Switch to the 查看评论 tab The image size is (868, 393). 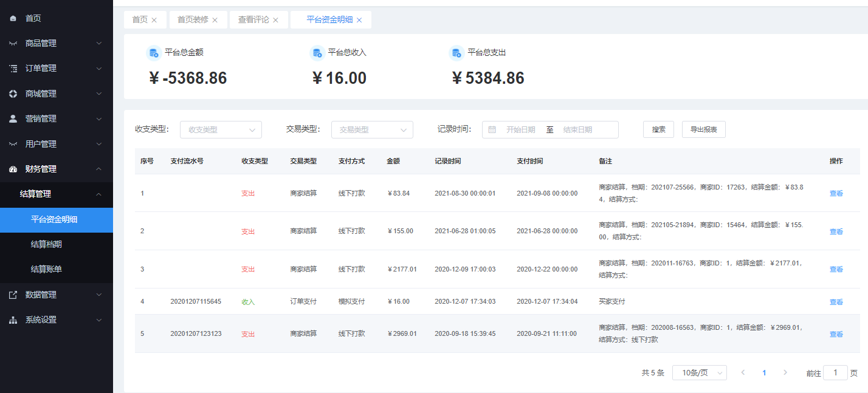coord(253,19)
